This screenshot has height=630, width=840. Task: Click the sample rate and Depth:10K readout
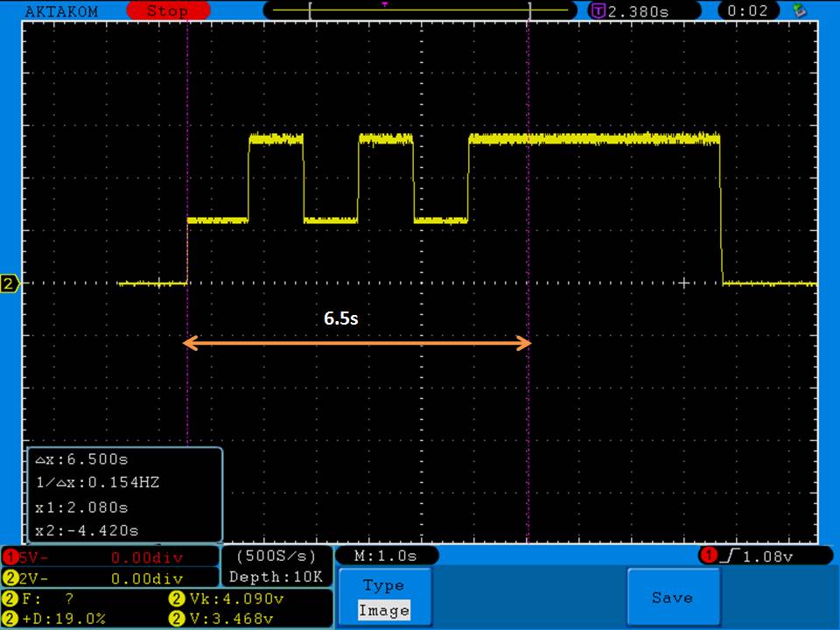pyautogui.click(x=276, y=566)
